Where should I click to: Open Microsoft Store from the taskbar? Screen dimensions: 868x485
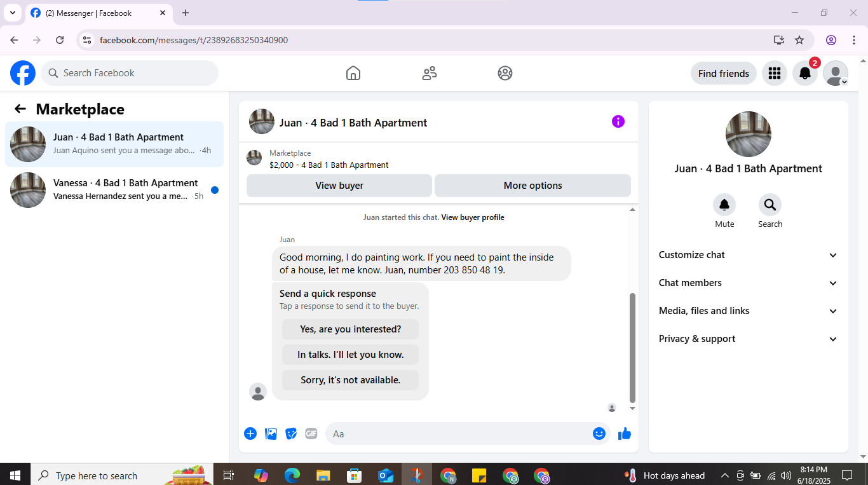354,475
